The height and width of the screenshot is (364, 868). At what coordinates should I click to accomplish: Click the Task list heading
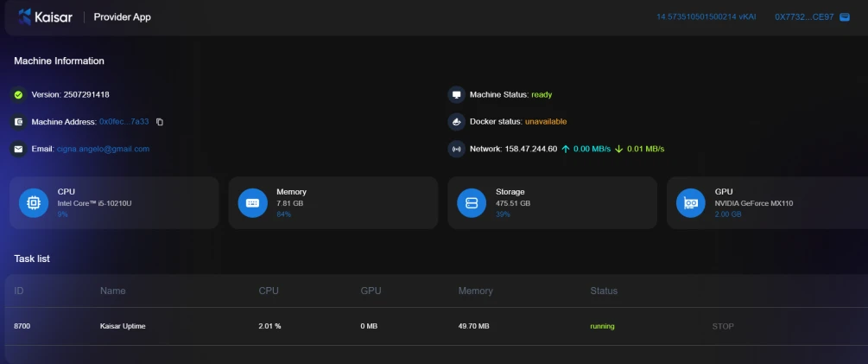pyautogui.click(x=32, y=259)
